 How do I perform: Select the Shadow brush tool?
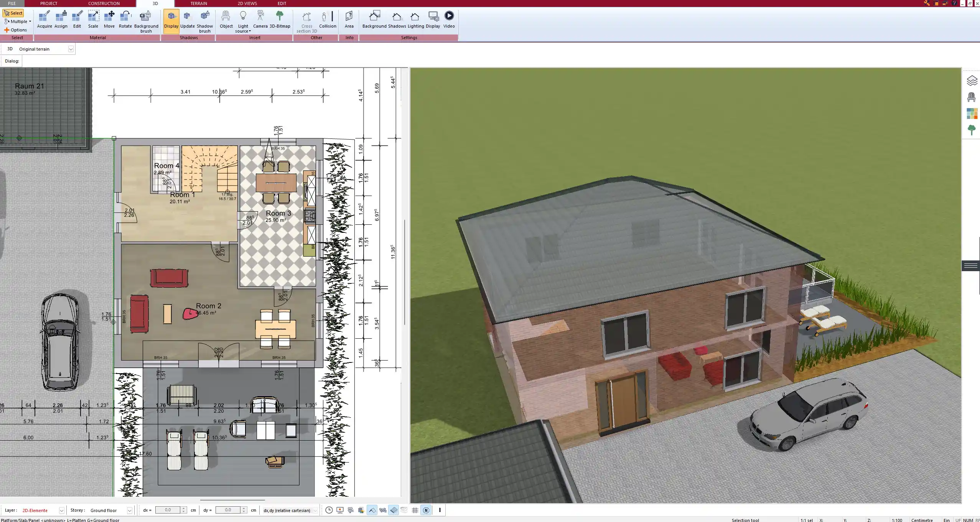205,22
